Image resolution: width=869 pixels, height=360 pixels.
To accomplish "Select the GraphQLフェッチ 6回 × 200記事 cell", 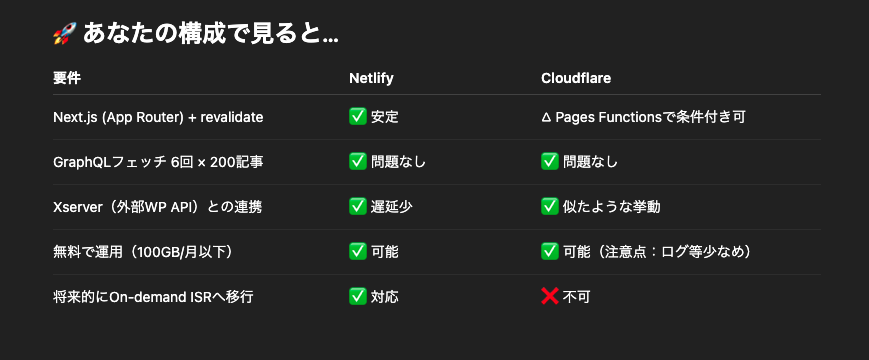I will point(158,162).
